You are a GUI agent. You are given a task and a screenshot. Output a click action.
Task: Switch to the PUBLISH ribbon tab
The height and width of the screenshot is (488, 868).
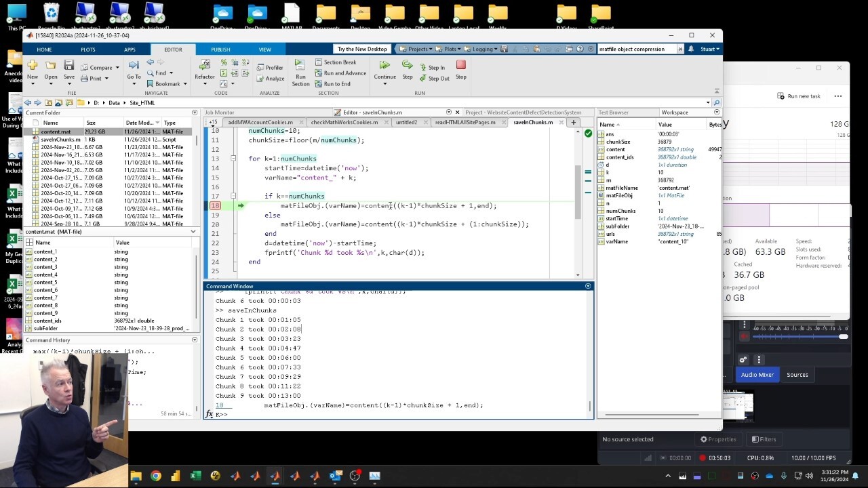220,49
